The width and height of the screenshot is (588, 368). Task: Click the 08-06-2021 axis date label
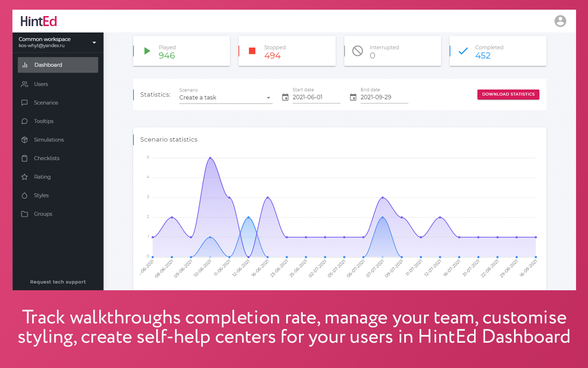(164, 268)
